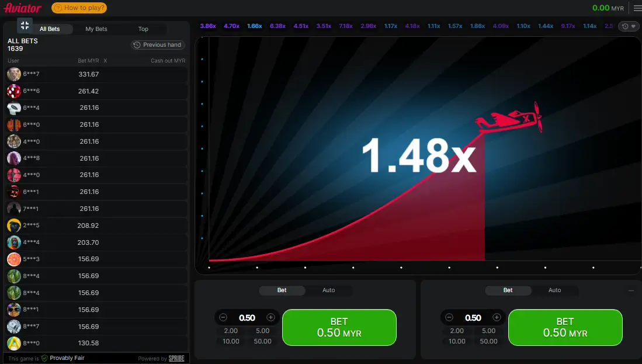The width and height of the screenshot is (642, 364).
Task: Open the 9.17x round result details
Action: 567,26
